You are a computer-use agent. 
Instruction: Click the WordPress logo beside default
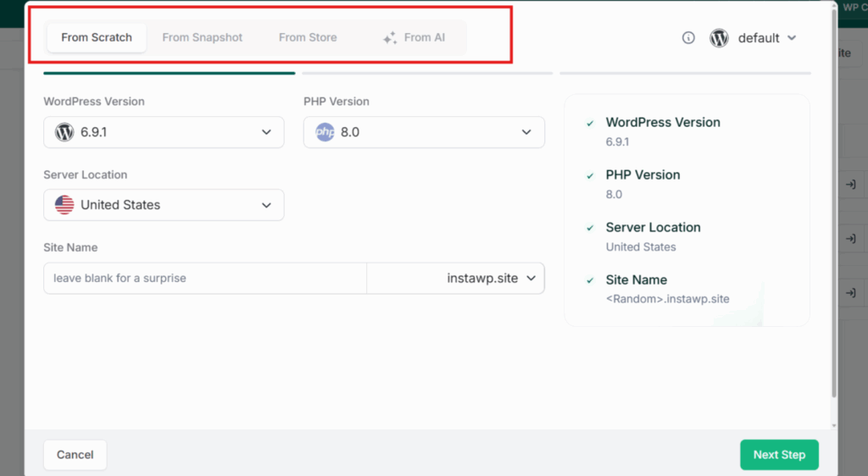[x=719, y=37]
